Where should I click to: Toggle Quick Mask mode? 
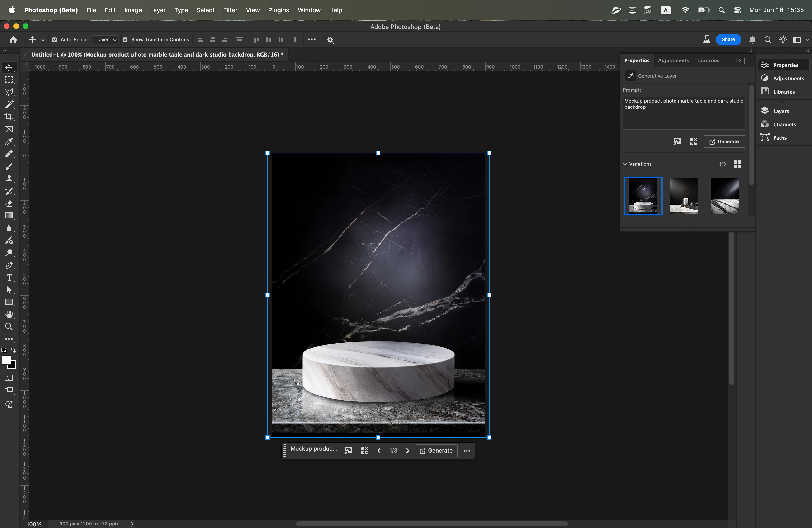point(9,378)
